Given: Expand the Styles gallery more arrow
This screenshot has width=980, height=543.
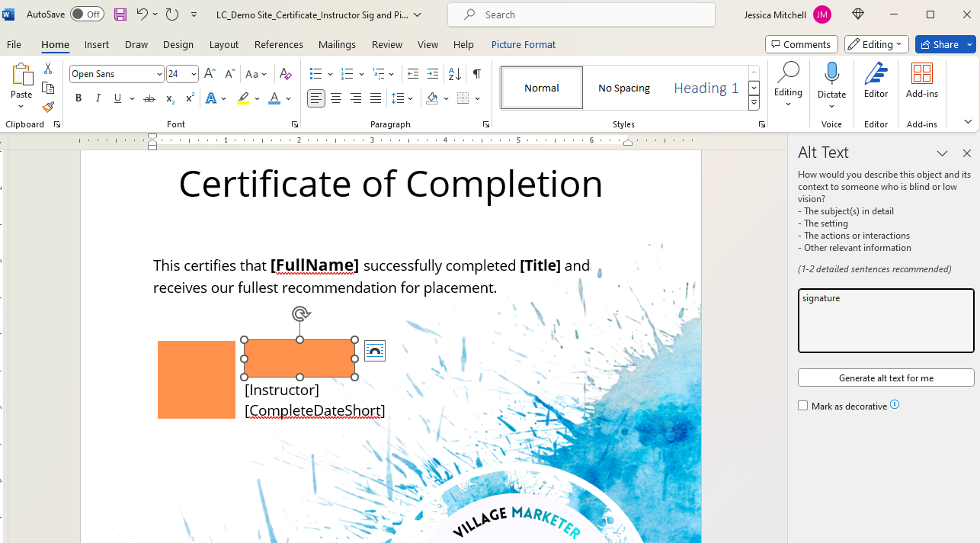Looking at the screenshot, I should coord(754,103).
